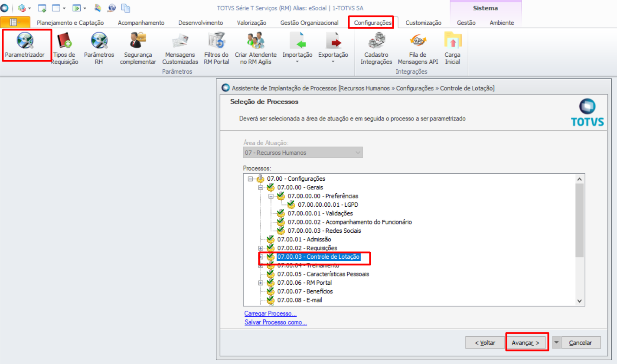This screenshot has height=364, width=617.
Task: Click the Cancelar button
Action: point(580,342)
